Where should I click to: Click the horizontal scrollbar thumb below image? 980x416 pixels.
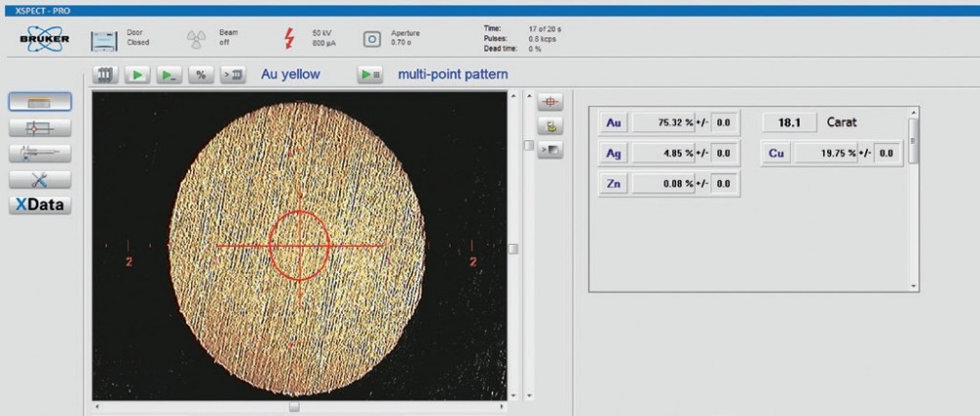[294, 406]
